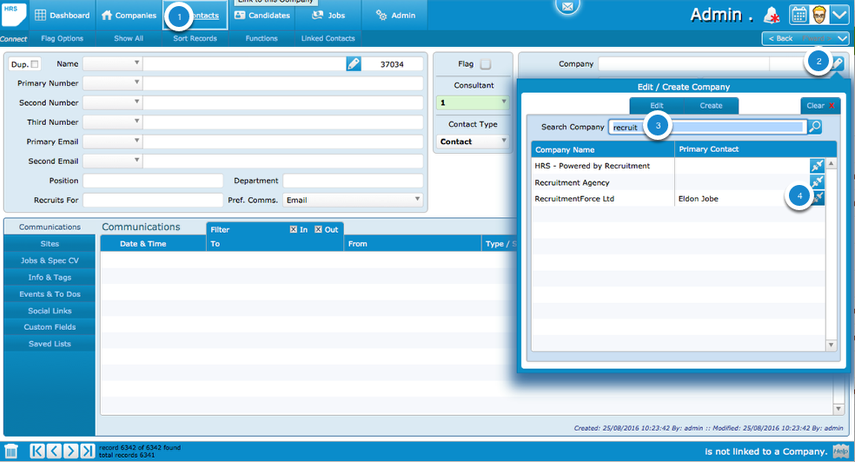Click the Recruits For field
The width and height of the screenshot is (855, 462).
coord(153,200)
